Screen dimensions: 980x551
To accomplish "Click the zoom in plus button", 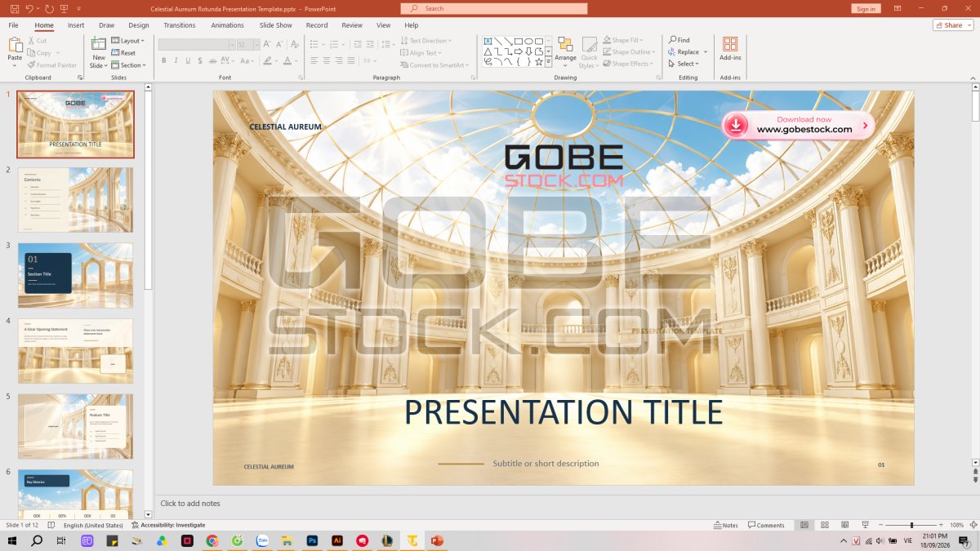I will coord(940,525).
